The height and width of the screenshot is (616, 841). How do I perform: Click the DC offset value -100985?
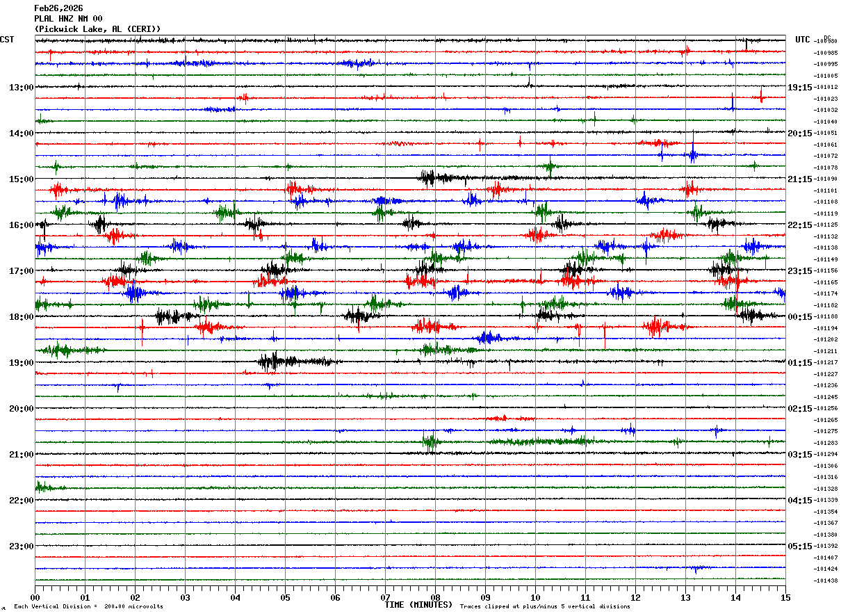[826, 53]
